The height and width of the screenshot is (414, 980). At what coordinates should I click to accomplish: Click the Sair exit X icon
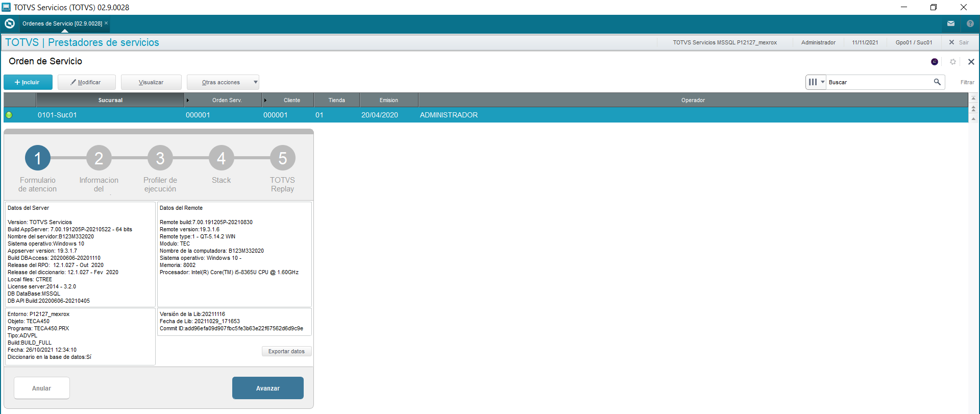tap(951, 42)
